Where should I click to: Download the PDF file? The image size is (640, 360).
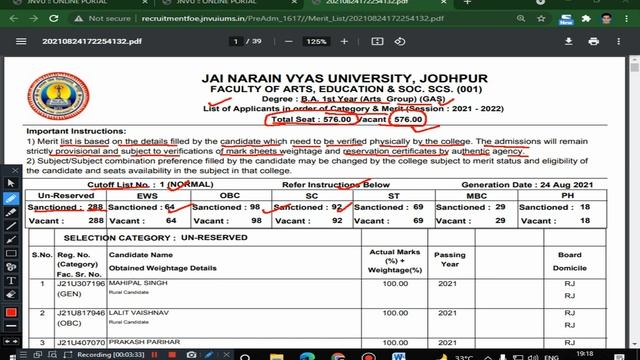568,42
